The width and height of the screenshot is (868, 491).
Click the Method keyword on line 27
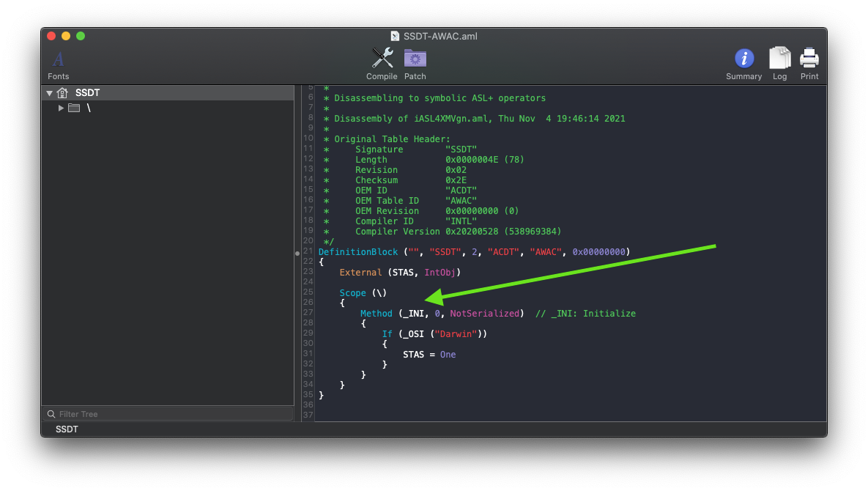[376, 314]
